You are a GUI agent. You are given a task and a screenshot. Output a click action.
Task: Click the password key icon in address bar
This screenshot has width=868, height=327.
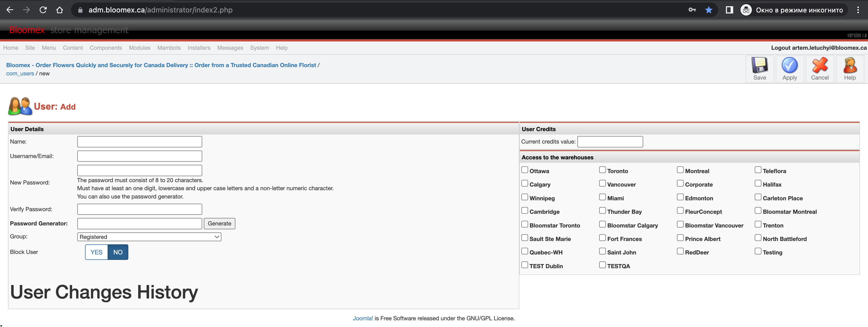pos(692,10)
